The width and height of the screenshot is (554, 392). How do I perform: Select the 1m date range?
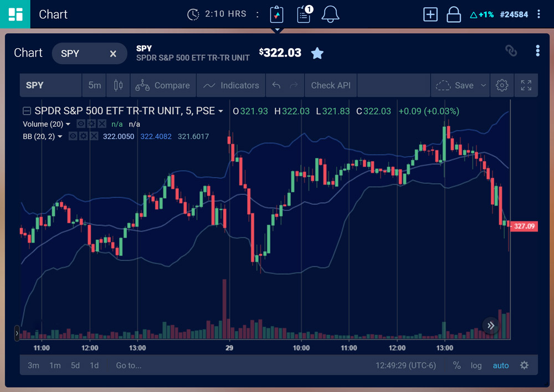pos(55,365)
